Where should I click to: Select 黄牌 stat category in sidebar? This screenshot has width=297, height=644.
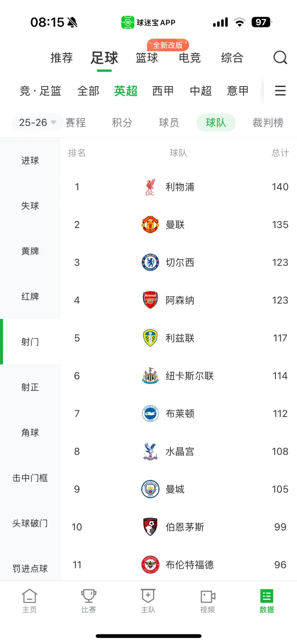click(x=30, y=251)
